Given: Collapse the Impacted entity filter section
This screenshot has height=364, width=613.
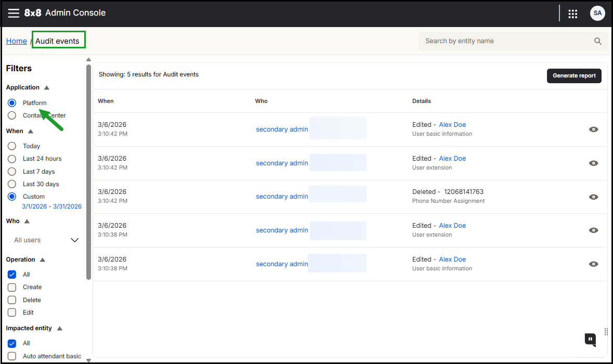Looking at the screenshot, I should 60,329.
